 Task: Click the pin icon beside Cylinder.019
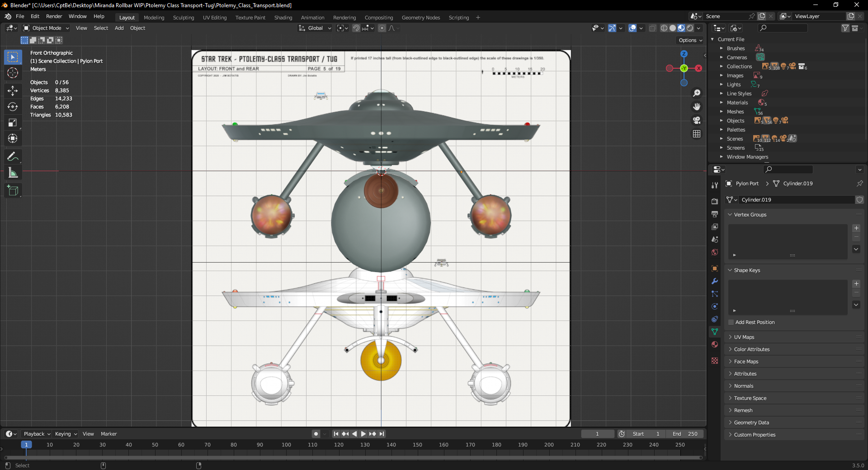pos(859,183)
